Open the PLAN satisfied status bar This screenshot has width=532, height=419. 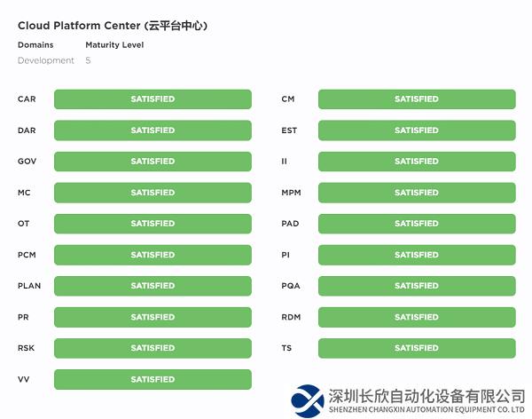click(x=153, y=286)
